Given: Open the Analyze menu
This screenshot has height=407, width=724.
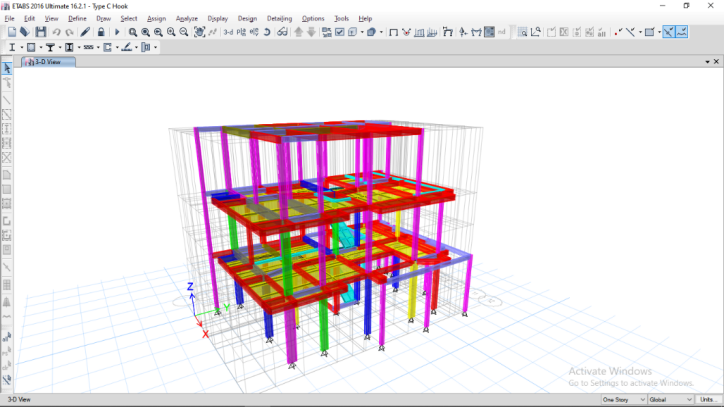Looking at the screenshot, I should pos(188,18).
